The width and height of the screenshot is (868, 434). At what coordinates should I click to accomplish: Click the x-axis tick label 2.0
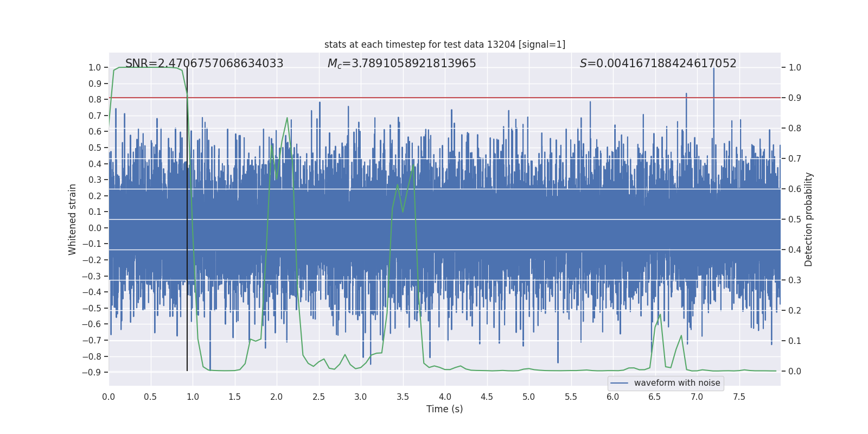tap(277, 397)
